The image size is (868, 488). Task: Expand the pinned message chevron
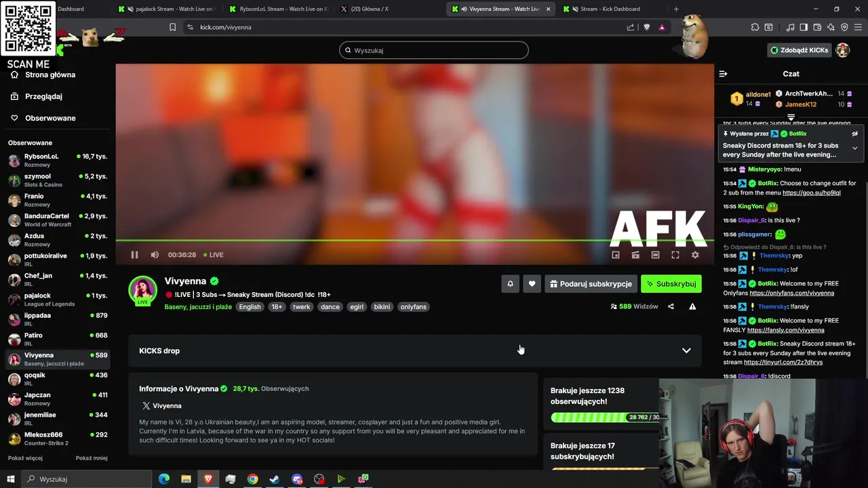click(x=855, y=148)
